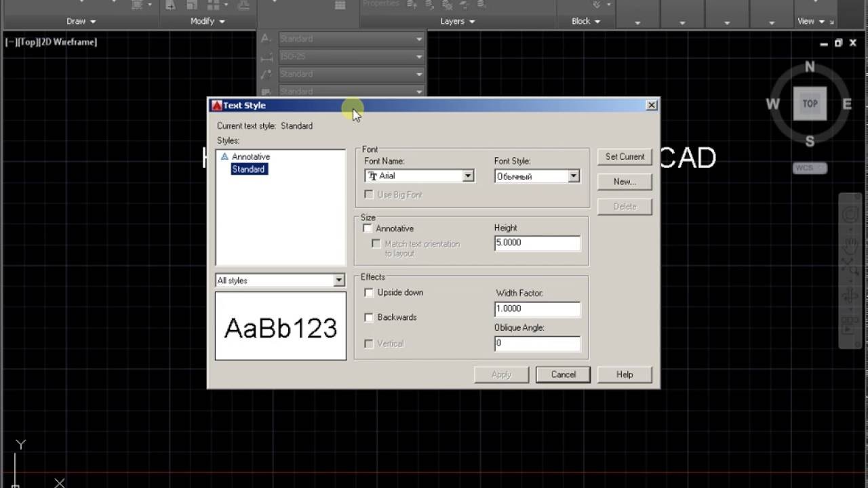Click the Set Current button

(x=625, y=157)
